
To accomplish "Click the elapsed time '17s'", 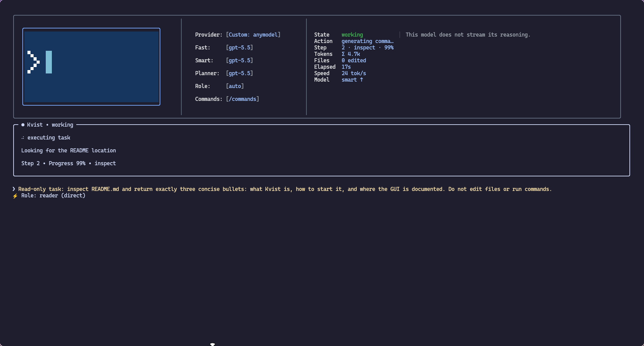I will point(346,67).
